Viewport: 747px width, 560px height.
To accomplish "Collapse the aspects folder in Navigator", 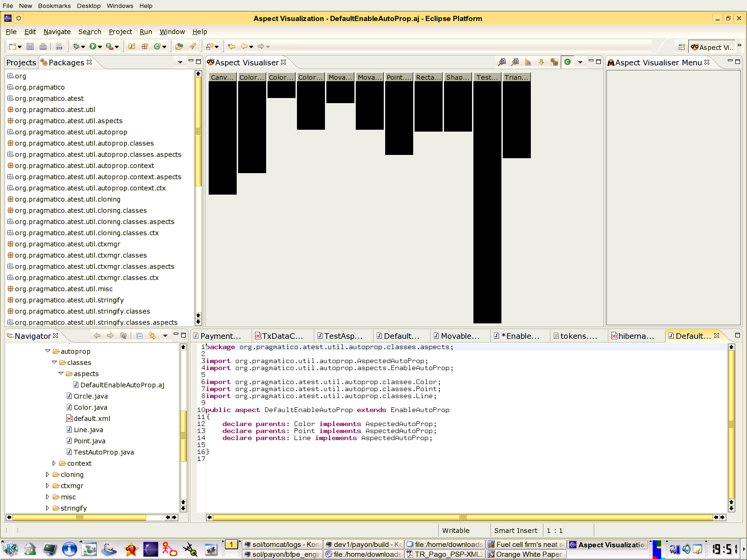I will pyautogui.click(x=61, y=373).
